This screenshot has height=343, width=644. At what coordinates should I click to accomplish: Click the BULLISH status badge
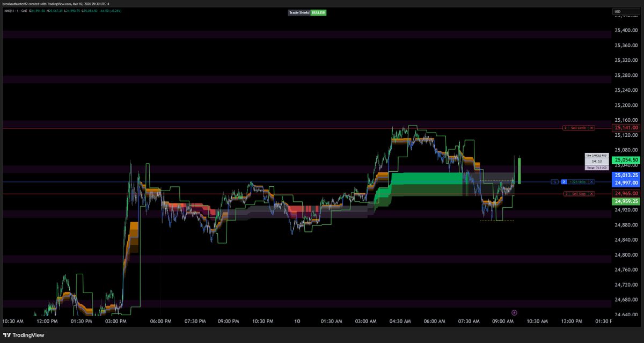click(318, 12)
